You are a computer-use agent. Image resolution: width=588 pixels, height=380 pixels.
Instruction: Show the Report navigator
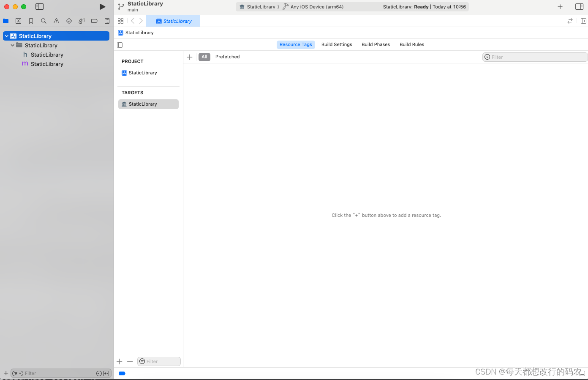(x=107, y=21)
